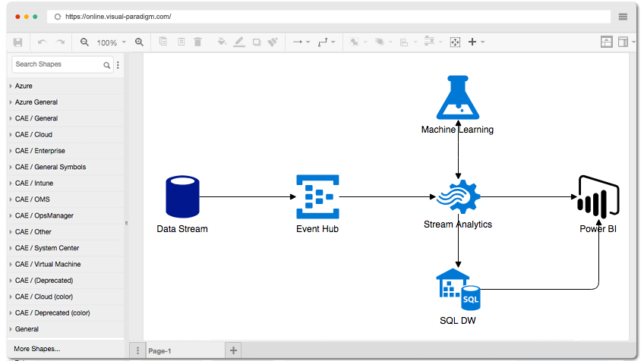Image resolution: width=644 pixels, height=361 pixels.
Task: Select the Stream Analytics gear shape
Action: point(458,197)
